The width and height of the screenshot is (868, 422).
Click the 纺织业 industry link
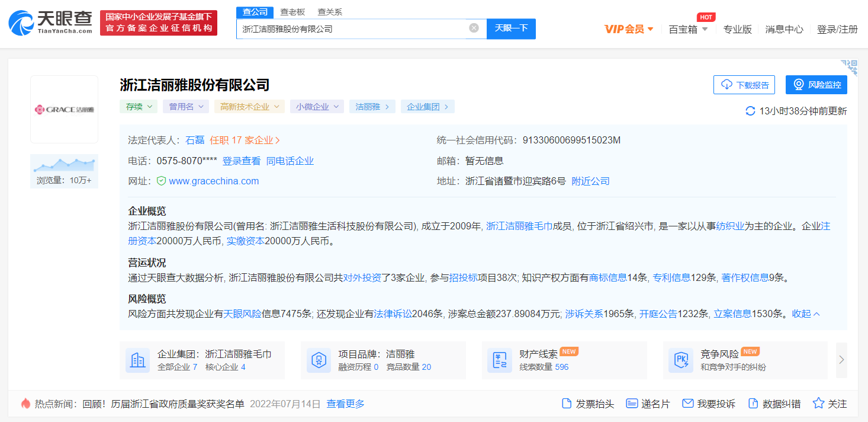[x=730, y=226]
